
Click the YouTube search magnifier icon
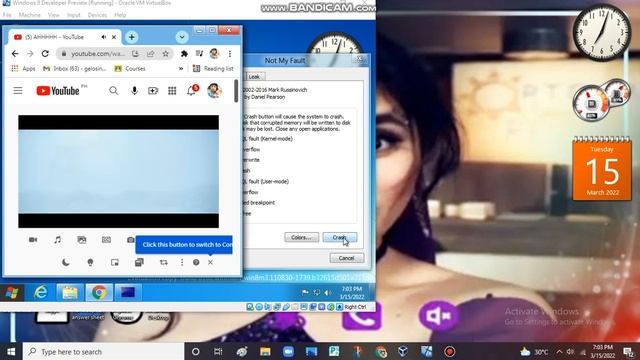(113, 91)
